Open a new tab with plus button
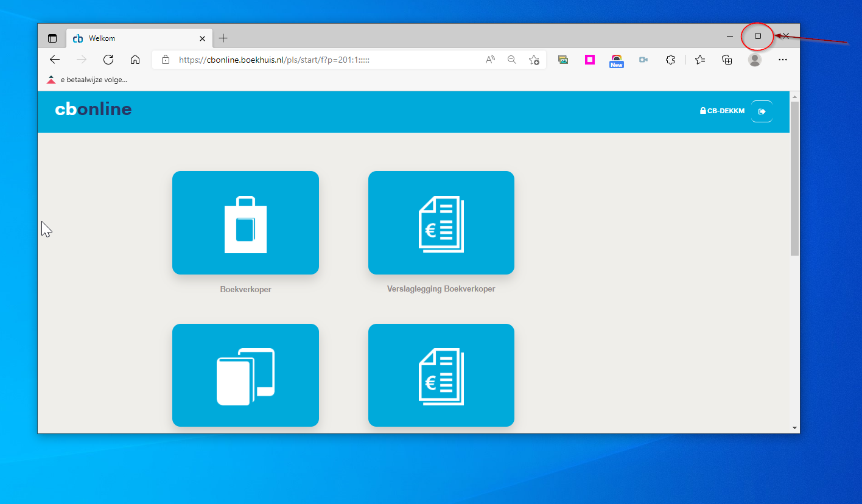The image size is (862, 504). point(223,38)
